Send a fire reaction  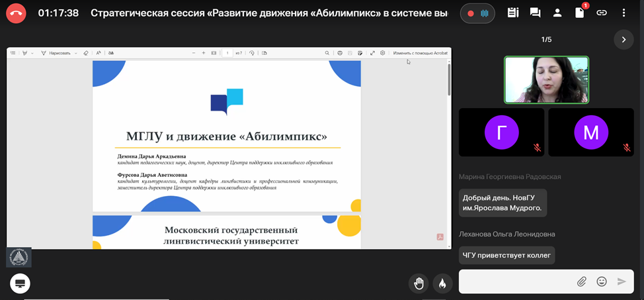(442, 283)
